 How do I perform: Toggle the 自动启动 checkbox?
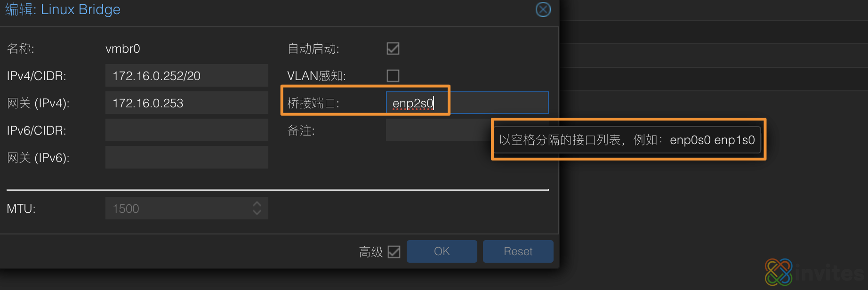pyautogui.click(x=393, y=48)
